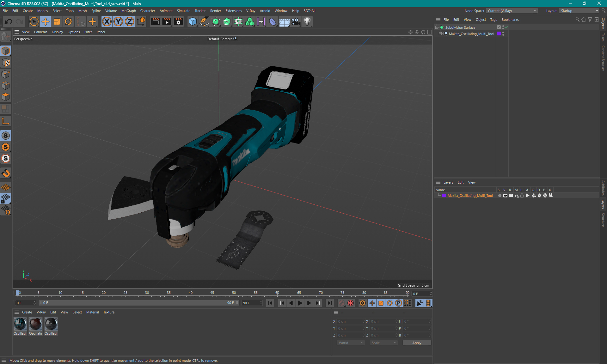Image resolution: width=607 pixels, height=364 pixels.
Task: Toggle layer visibility eye in editor
Action: pyautogui.click(x=505, y=196)
